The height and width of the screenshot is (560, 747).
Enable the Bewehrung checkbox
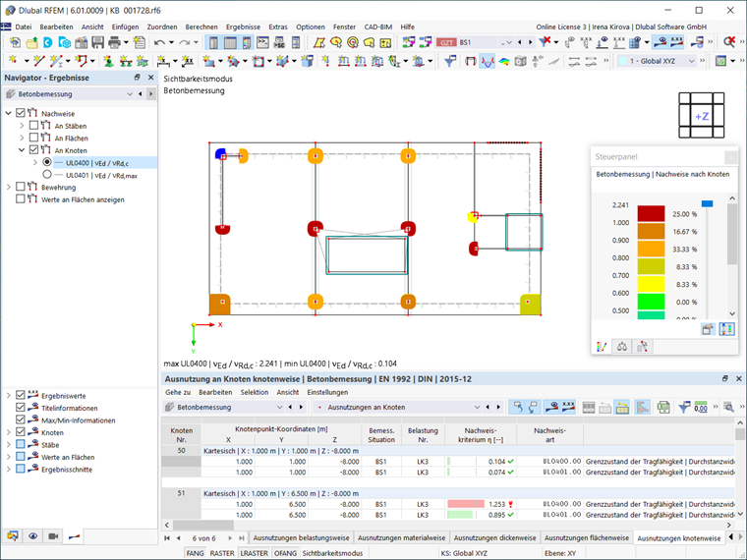[x=20, y=187]
